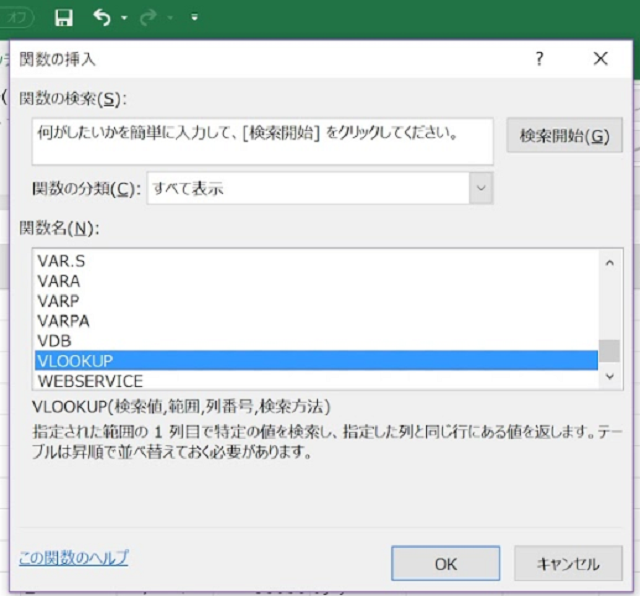640x596 pixels.
Task: Expand the 関数の分類 category dropdown
Action: coord(481,188)
